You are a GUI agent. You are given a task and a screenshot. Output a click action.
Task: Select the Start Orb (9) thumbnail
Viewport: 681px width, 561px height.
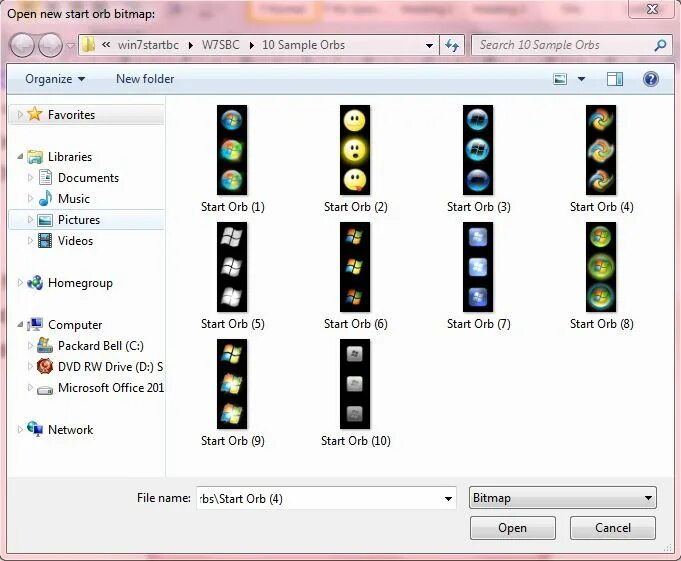coord(232,384)
